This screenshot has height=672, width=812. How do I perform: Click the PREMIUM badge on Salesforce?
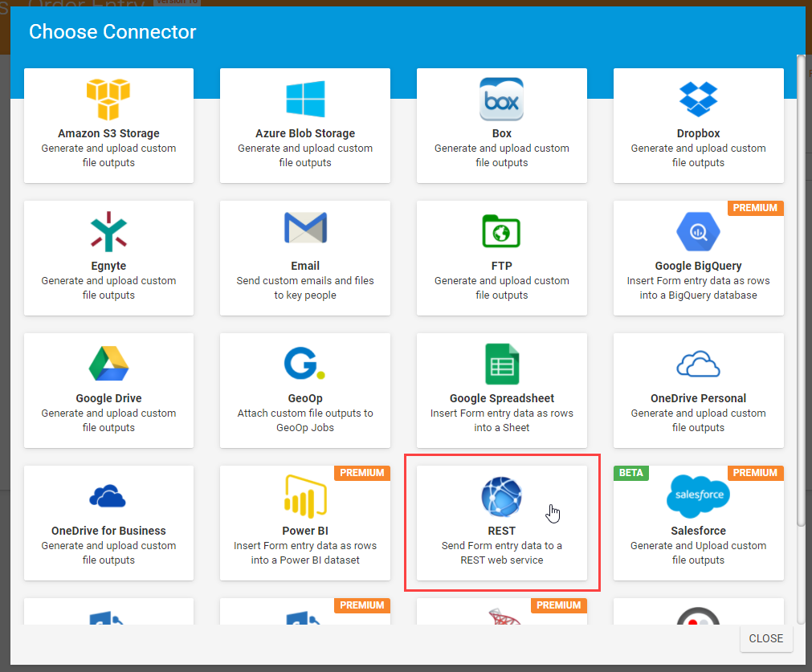point(755,473)
